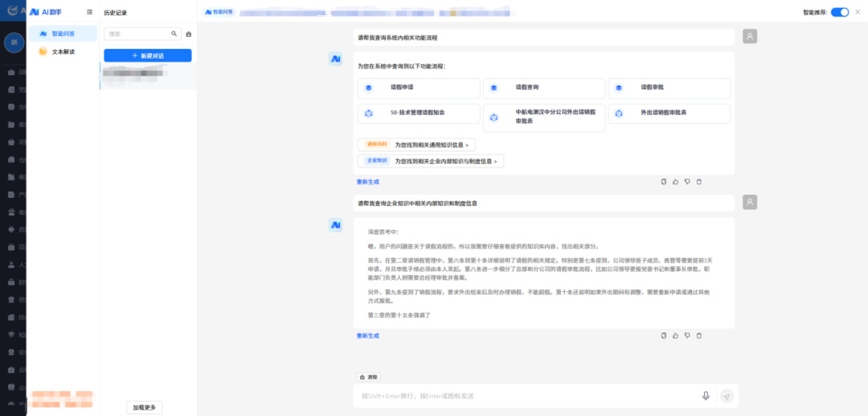Open the 请假查询 function card

pos(543,88)
